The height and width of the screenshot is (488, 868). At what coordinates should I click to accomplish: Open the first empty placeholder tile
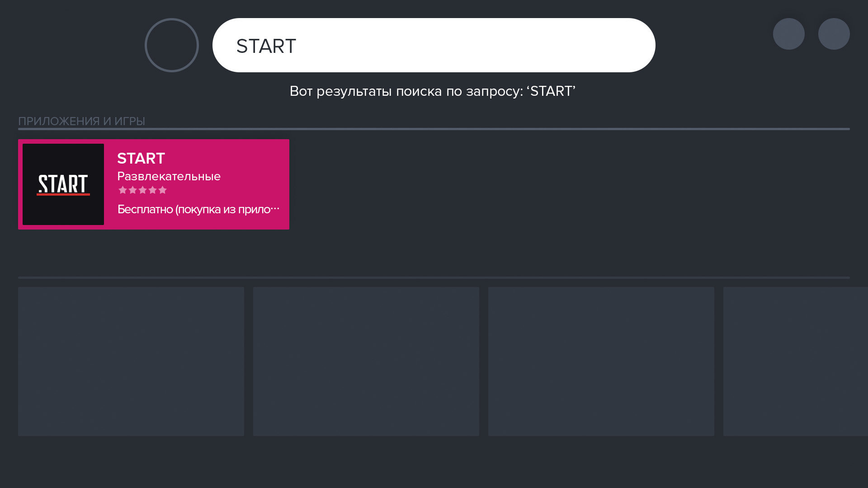[131, 361]
